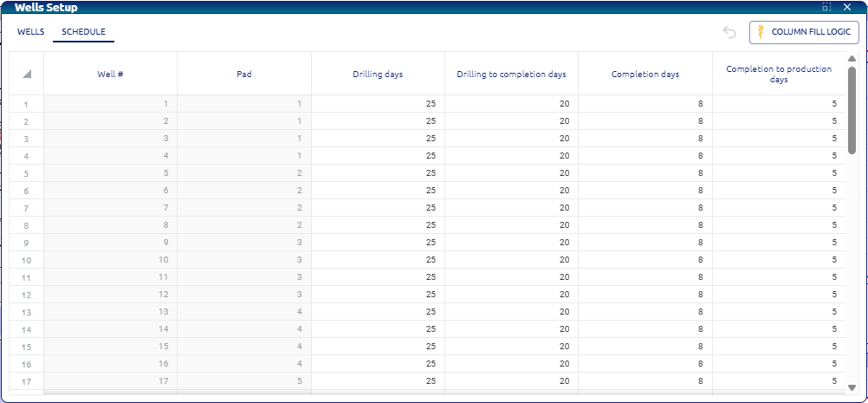Click the vertical scrollbar thumb
The image size is (868, 403).
pos(852,108)
